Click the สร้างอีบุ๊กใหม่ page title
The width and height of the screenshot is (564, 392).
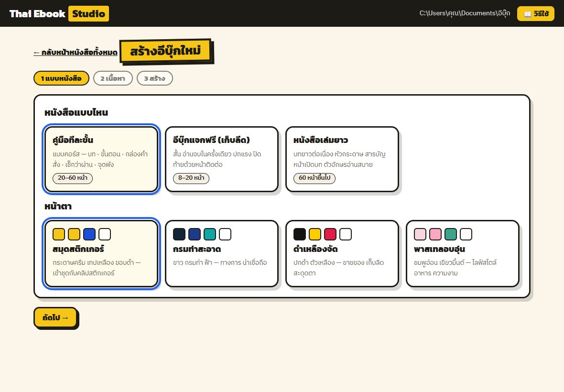[x=165, y=51]
